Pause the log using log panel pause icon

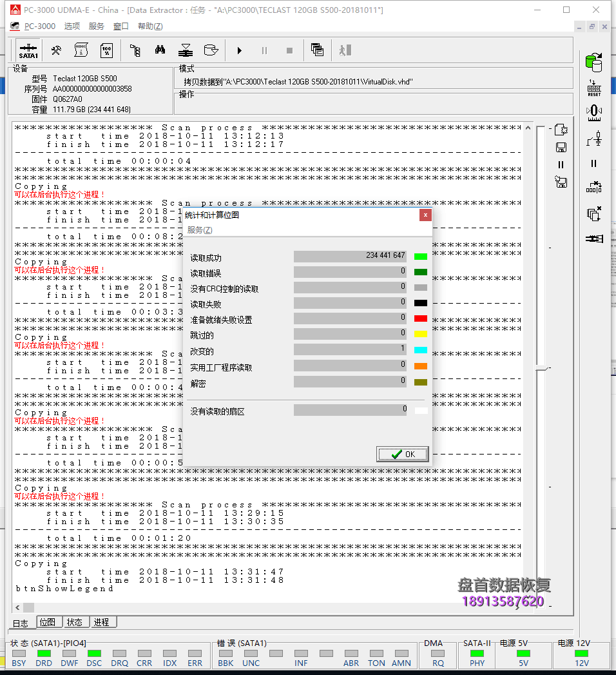tap(561, 165)
